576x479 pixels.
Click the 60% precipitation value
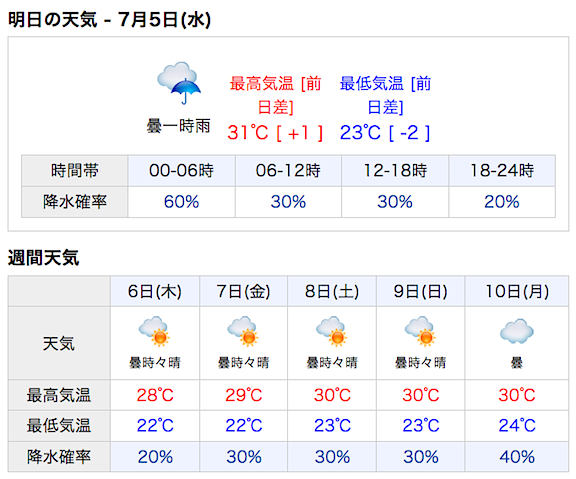pyautogui.click(x=181, y=202)
